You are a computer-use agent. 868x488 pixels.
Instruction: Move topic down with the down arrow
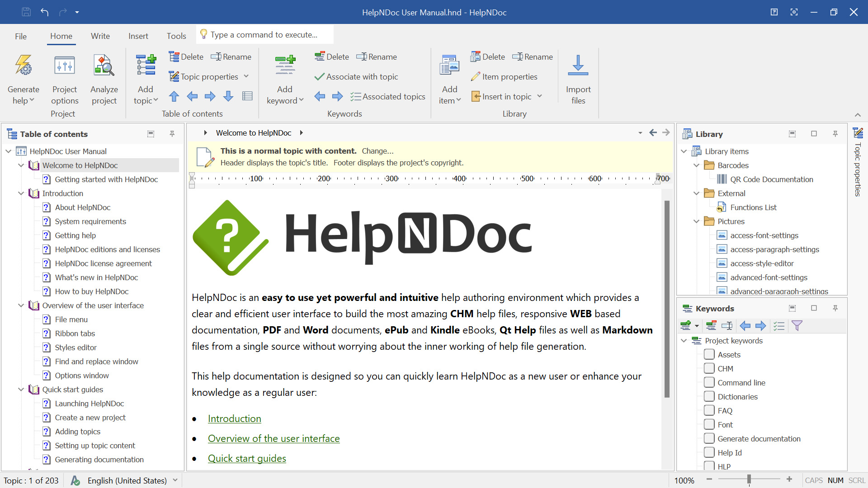coord(228,96)
